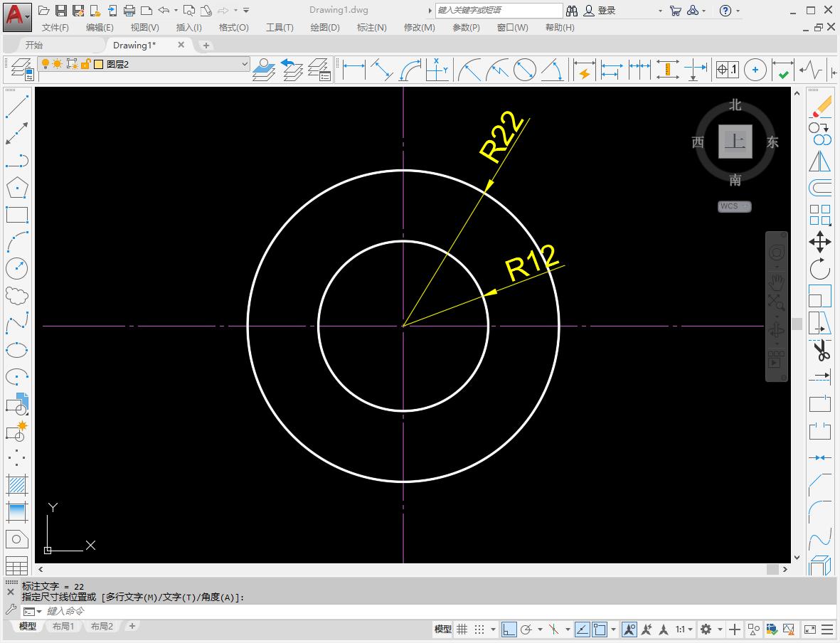Expand the polar tracking options arrow

pos(540,629)
